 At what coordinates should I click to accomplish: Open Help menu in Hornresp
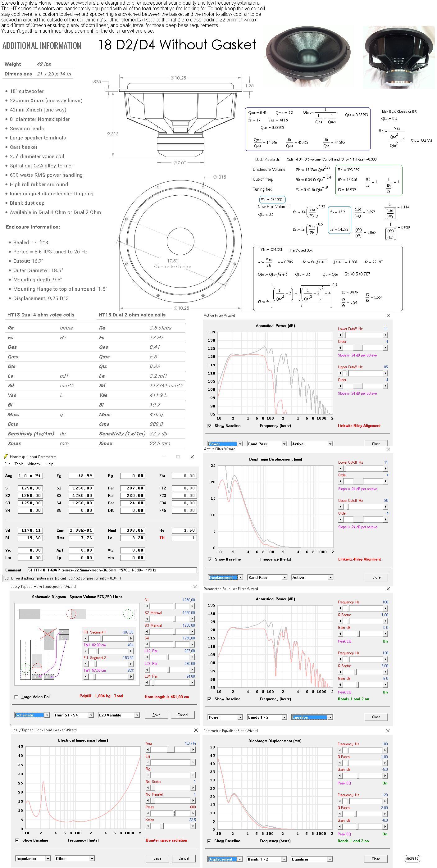pos(49,464)
